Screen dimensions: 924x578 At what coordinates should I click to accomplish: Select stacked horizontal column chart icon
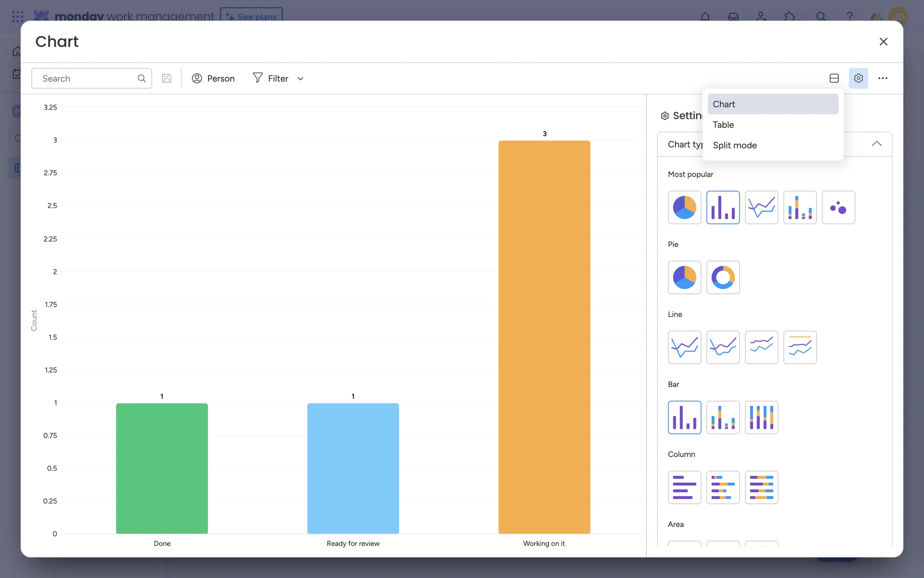click(723, 487)
